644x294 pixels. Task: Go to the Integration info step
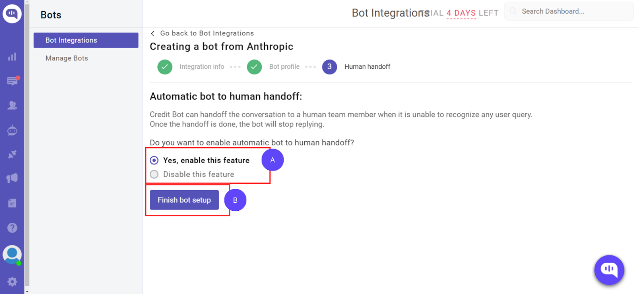[202, 67]
